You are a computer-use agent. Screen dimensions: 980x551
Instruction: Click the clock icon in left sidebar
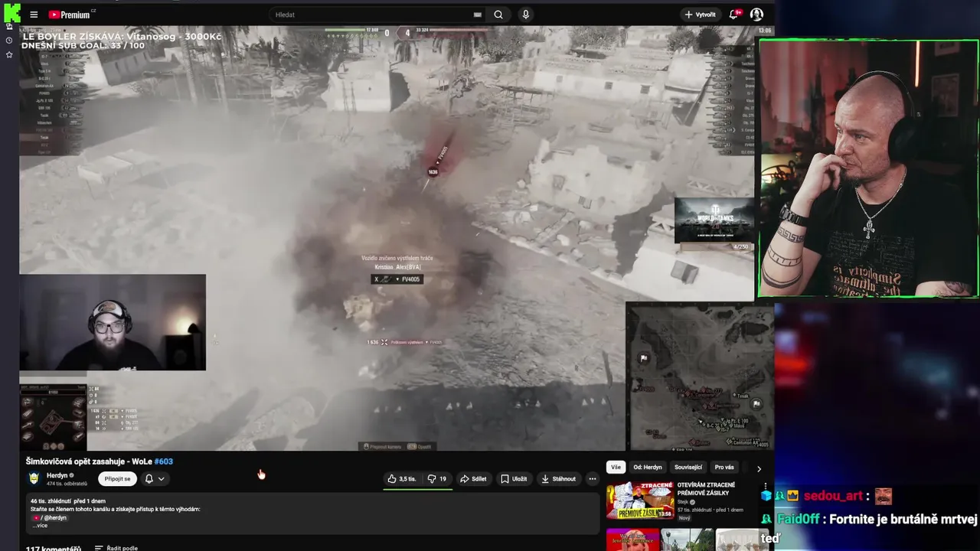[9, 40]
